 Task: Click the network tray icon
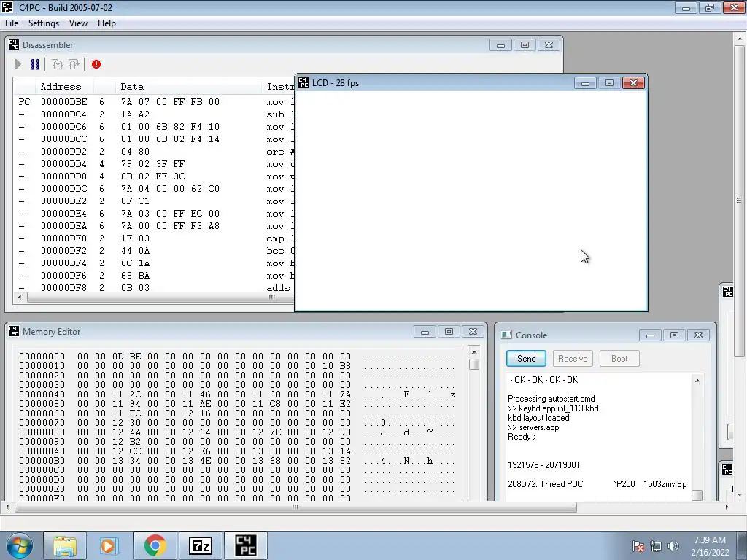pos(656,546)
